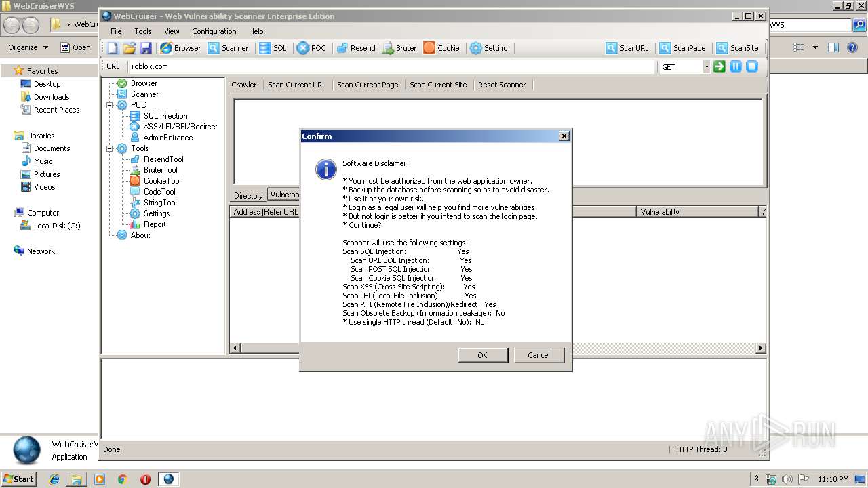Click Reset Scanner button
Screen dimensions: 868x488
click(502, 85)
